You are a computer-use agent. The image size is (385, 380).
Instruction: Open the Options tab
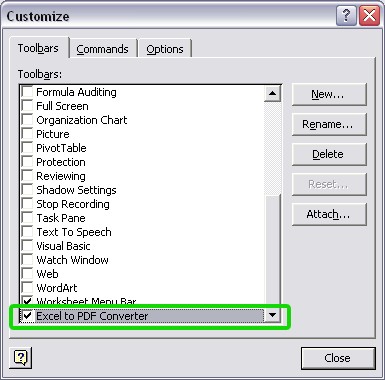point(165,49)
